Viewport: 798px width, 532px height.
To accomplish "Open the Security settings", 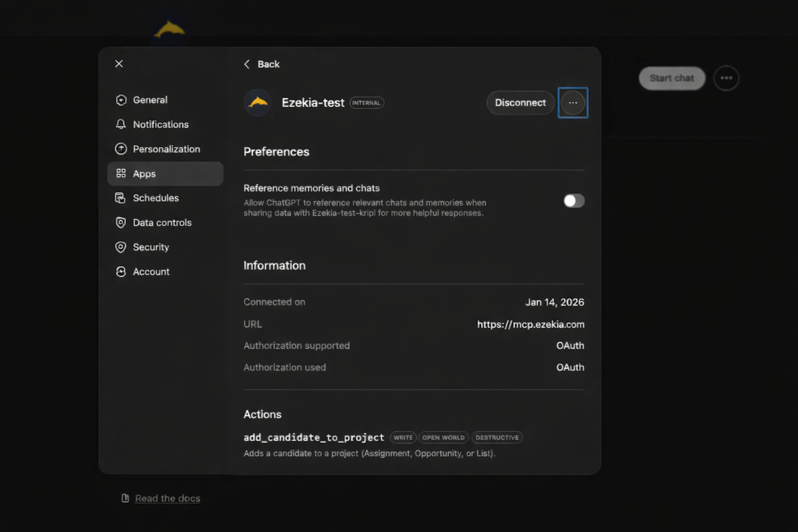I will 165,247.
